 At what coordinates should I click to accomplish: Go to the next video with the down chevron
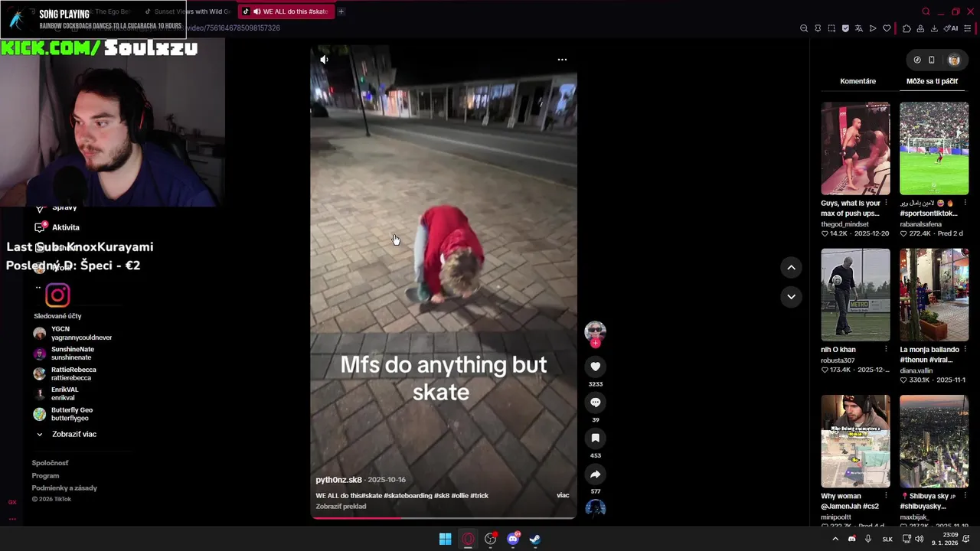791,296
